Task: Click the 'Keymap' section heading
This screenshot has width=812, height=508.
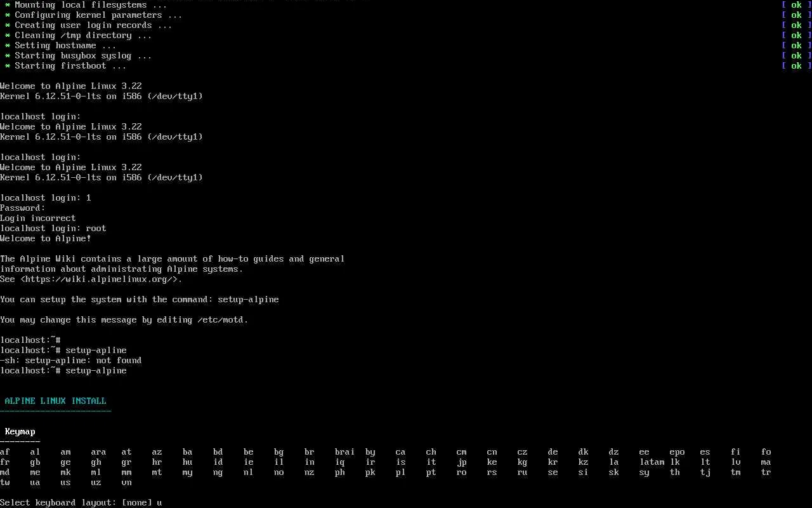Action: point(20,431)
